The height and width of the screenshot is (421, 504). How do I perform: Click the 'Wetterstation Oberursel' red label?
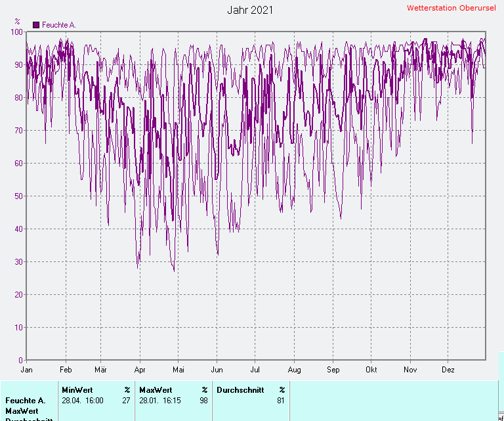[x=451, y=8]
